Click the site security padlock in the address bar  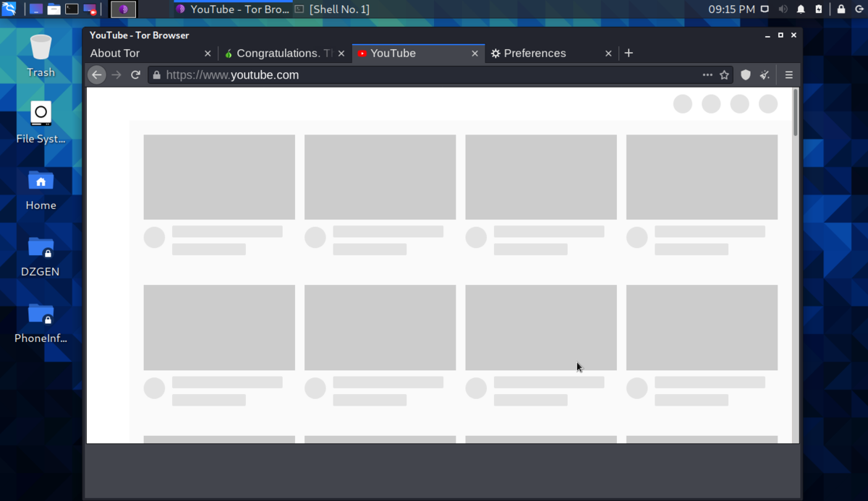pos(156,75)
